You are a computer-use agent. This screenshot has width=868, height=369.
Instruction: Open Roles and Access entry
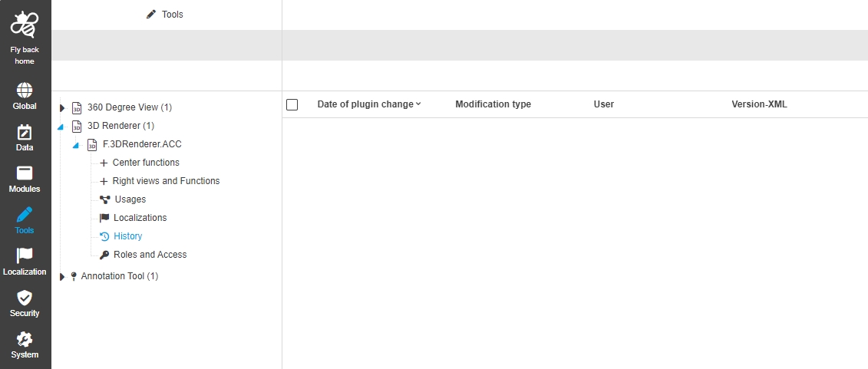(150, 255)
